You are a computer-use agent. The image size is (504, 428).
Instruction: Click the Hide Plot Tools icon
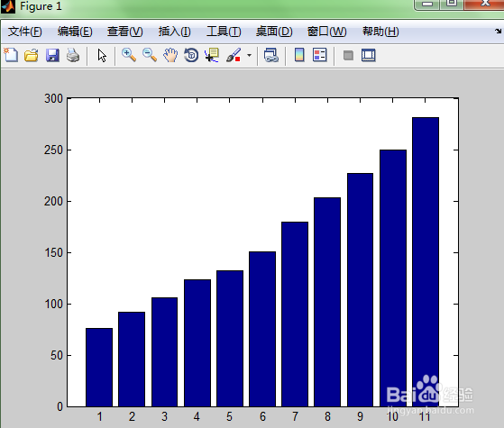pyautogui.click(x=348, y=55)
